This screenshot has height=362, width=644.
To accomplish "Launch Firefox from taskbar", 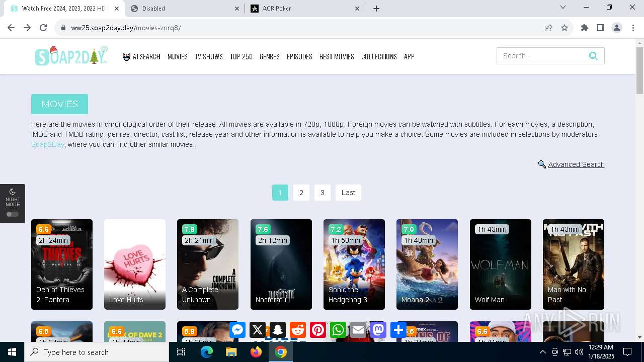I will click(x=256, y=352).
